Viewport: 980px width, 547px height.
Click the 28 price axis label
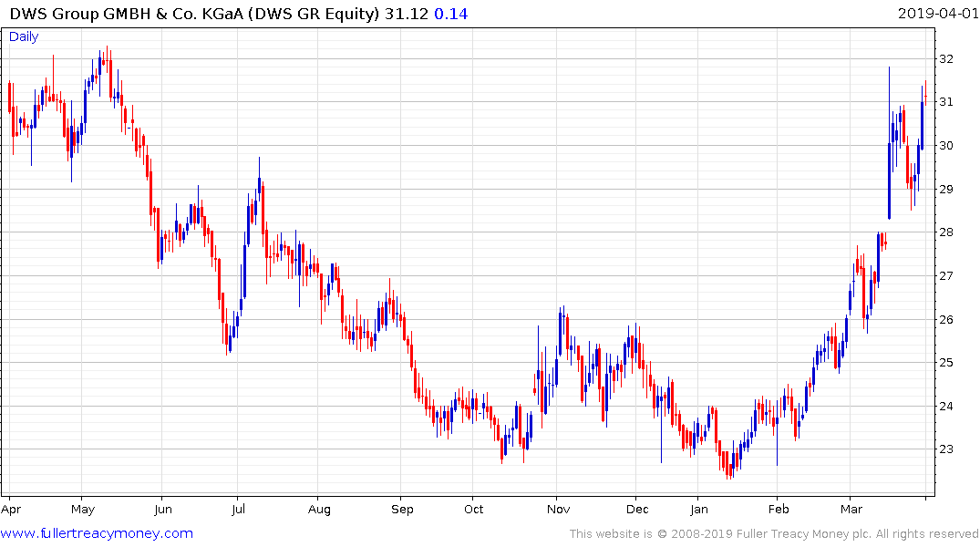[x=946, y=232]
